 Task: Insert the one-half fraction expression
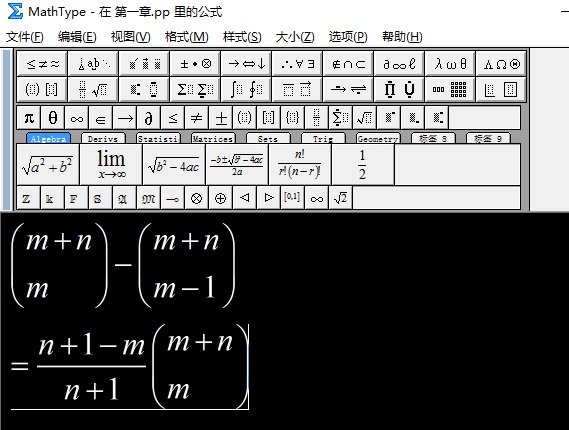click(x=363, y=164)
